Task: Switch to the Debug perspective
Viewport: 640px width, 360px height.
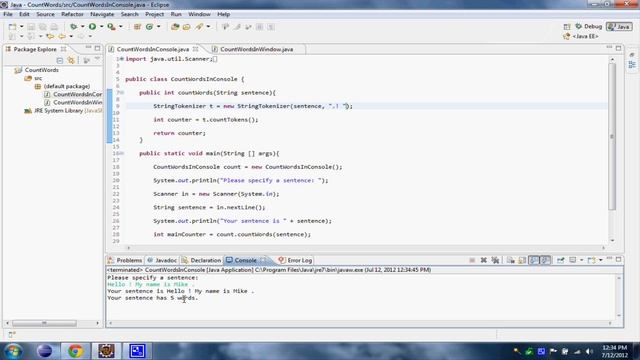Action: [x=588, y=27]
